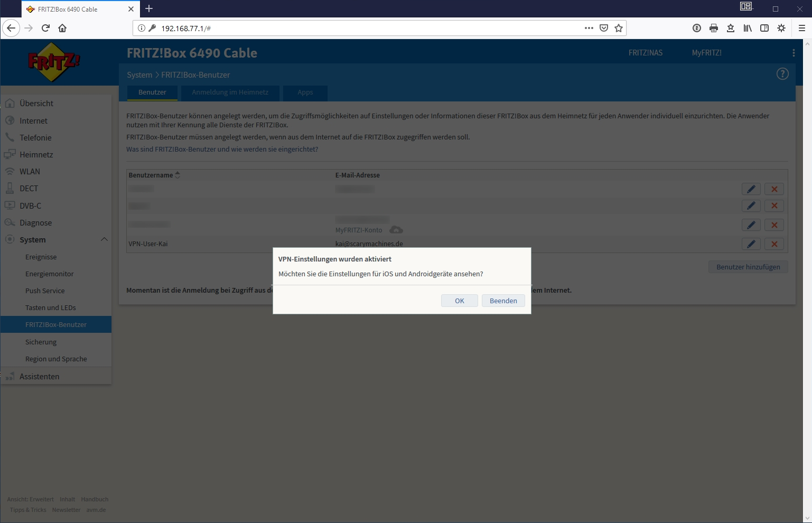
Task: Edit the VPN-User-Kai user entry
Action: coord(751,244)
